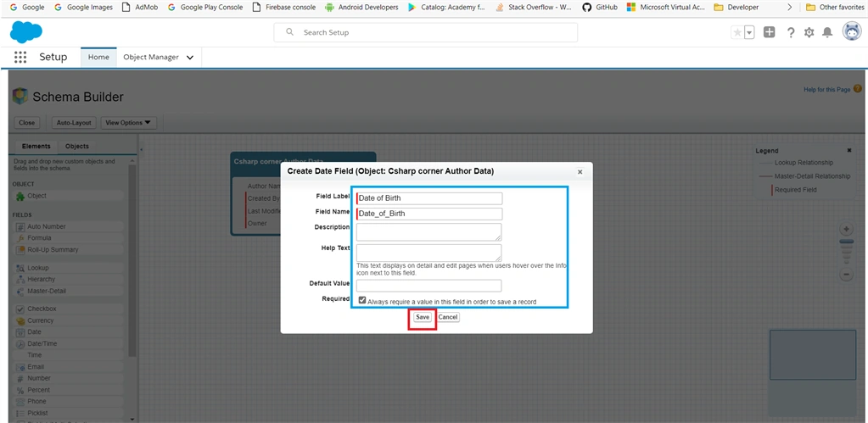Select the Elements tab
Viewport: 868px width, 423px height.
click(x=36, y=146)
